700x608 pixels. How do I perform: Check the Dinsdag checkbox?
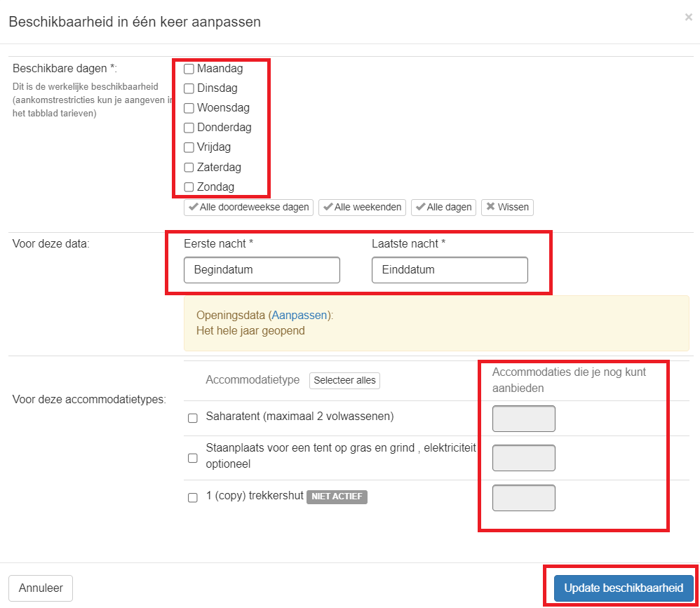pyautogui.click(x=189, y=88)
